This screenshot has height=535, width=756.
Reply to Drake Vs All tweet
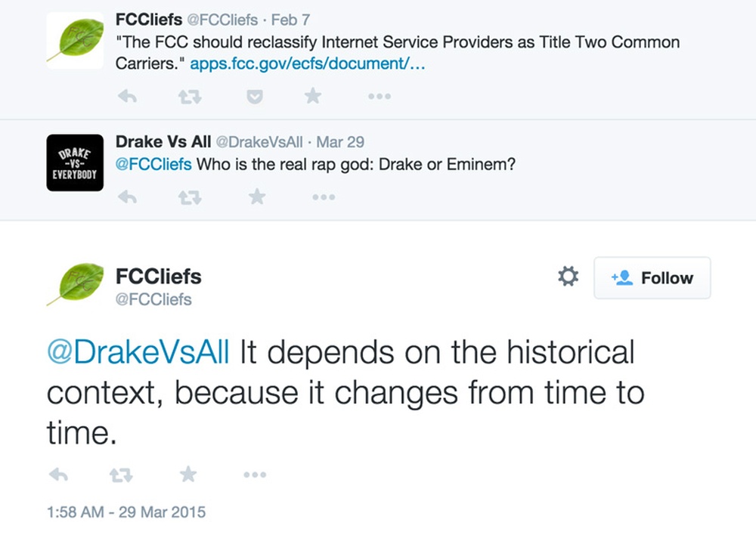tap(127, 196)
